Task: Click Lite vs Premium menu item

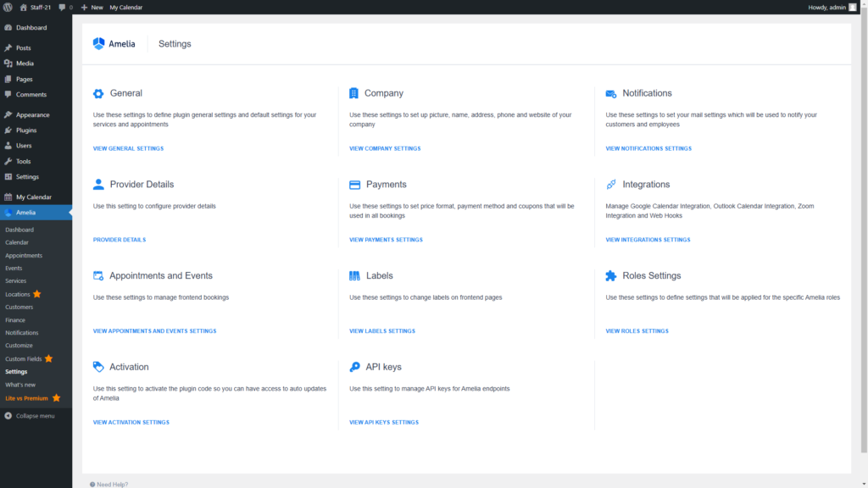Action: click(27, 397)
